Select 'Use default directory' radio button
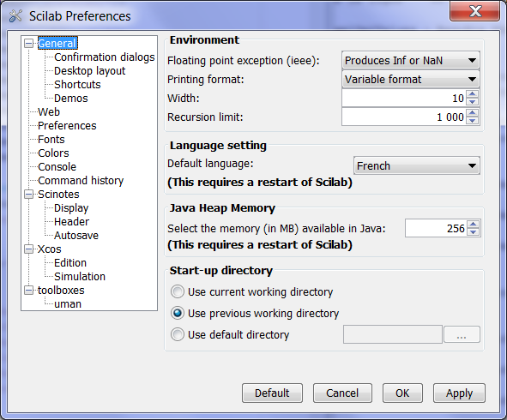Screen dimensions: 507x420 pos(178,334)
